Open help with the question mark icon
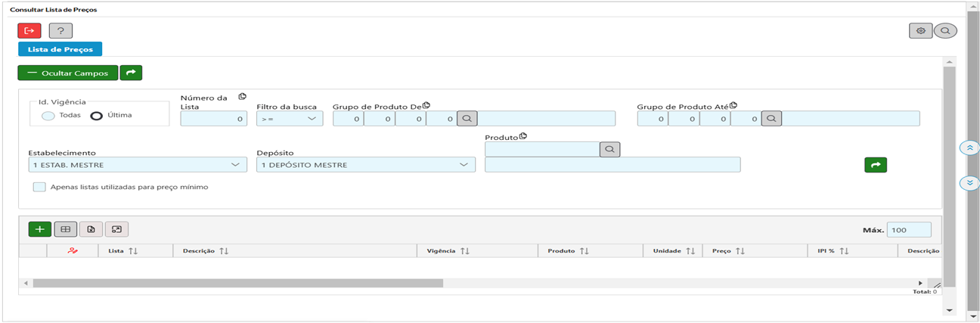980x323 pixels. (x=60, y=30)
